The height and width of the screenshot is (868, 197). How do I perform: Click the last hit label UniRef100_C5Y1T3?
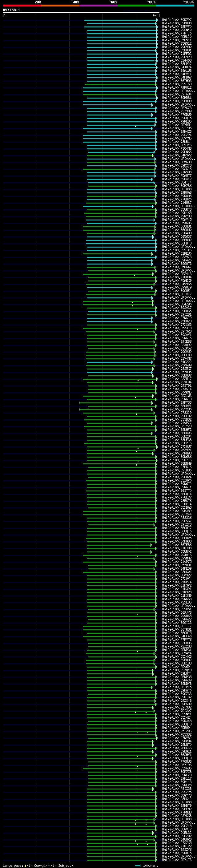click(176, 860)
